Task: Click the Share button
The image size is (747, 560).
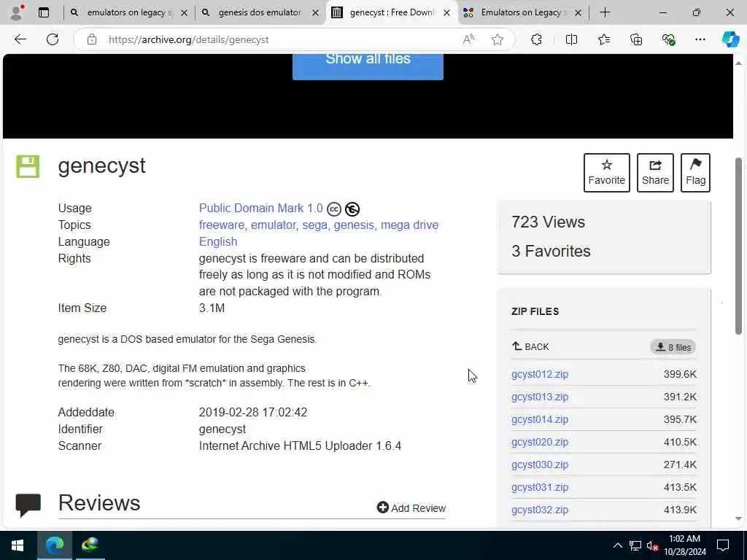Action: click(x=655, y=172)
